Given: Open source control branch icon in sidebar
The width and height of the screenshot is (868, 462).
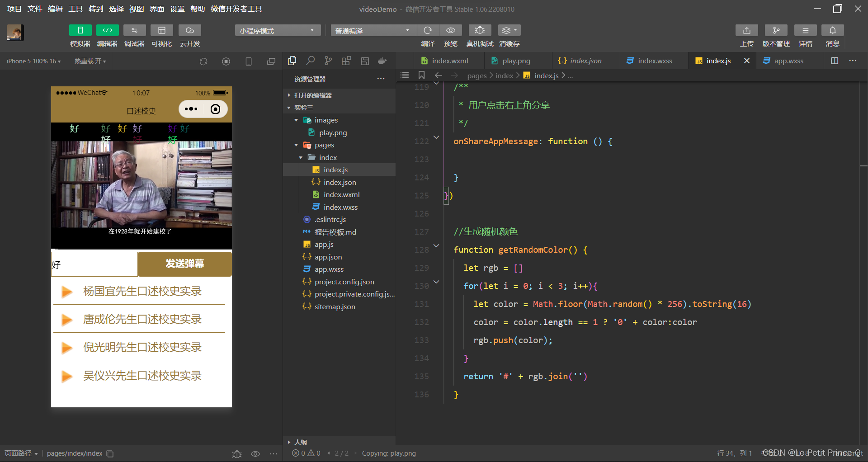Looking at the screenshot, I should point(328,61).
